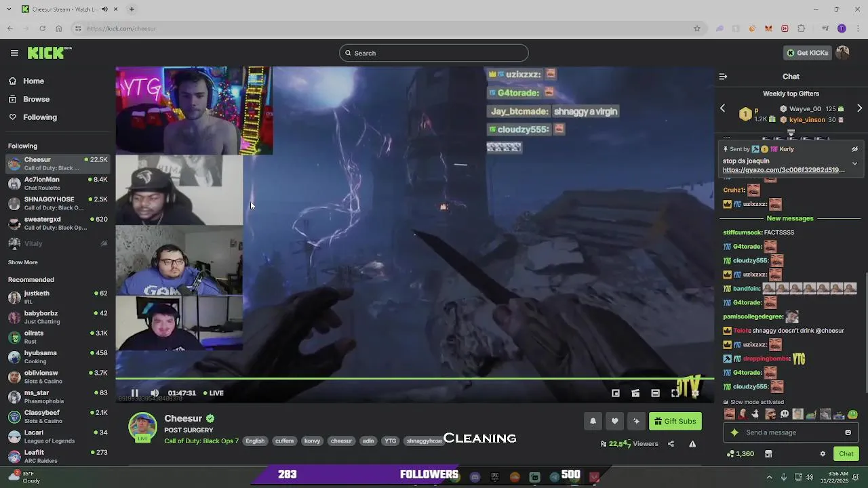The height and width of the screenshot is (488, 868).
Task: Collapse the chat panel arrow icon
Action: [723, 77]
